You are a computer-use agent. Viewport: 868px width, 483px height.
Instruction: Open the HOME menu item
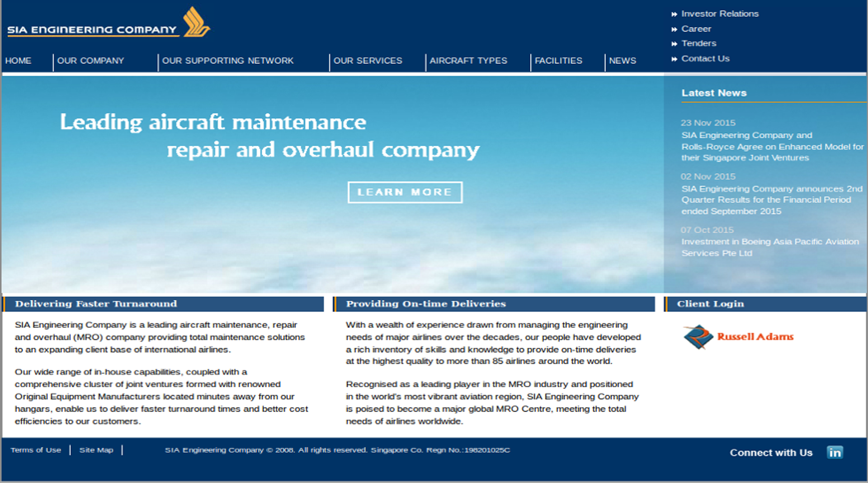19,61
